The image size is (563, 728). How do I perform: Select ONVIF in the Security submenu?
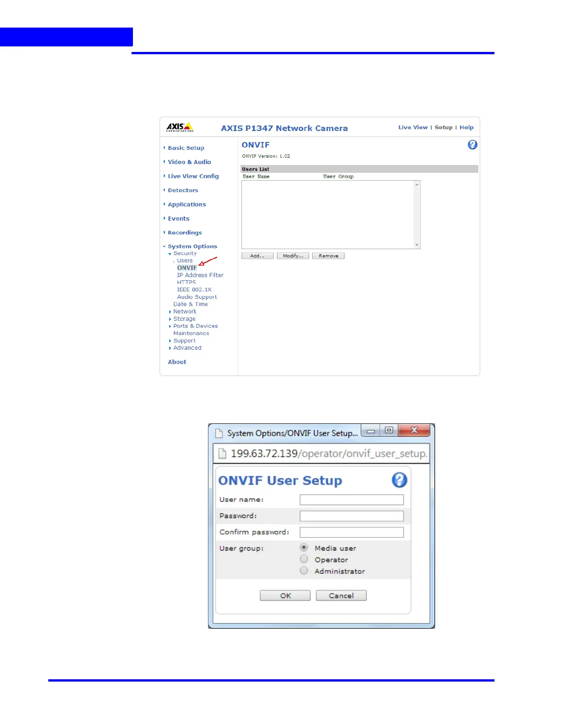pyautogui.click(x=187, y=268)
